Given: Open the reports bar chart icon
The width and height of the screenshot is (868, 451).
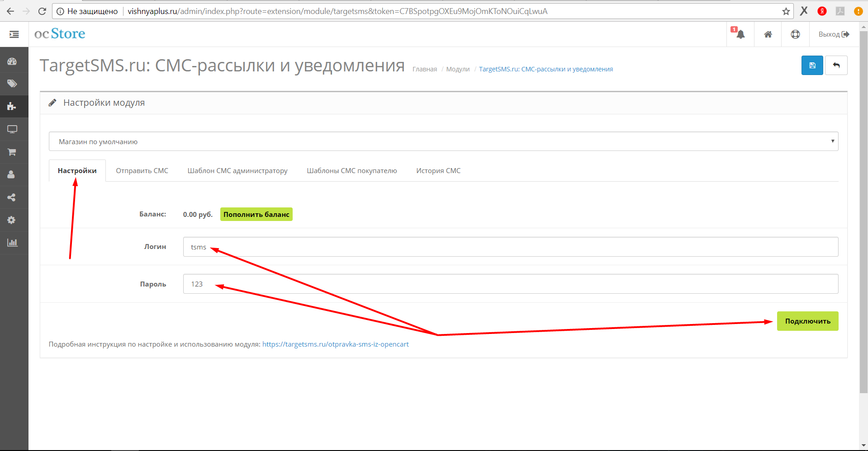Looking at the screenshot, I should coord(12,243).
